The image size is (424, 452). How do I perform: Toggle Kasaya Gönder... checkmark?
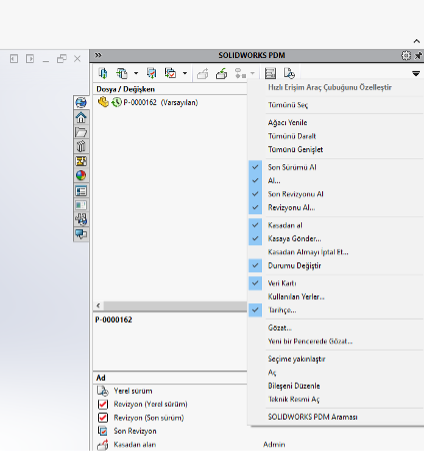(255, 239)
